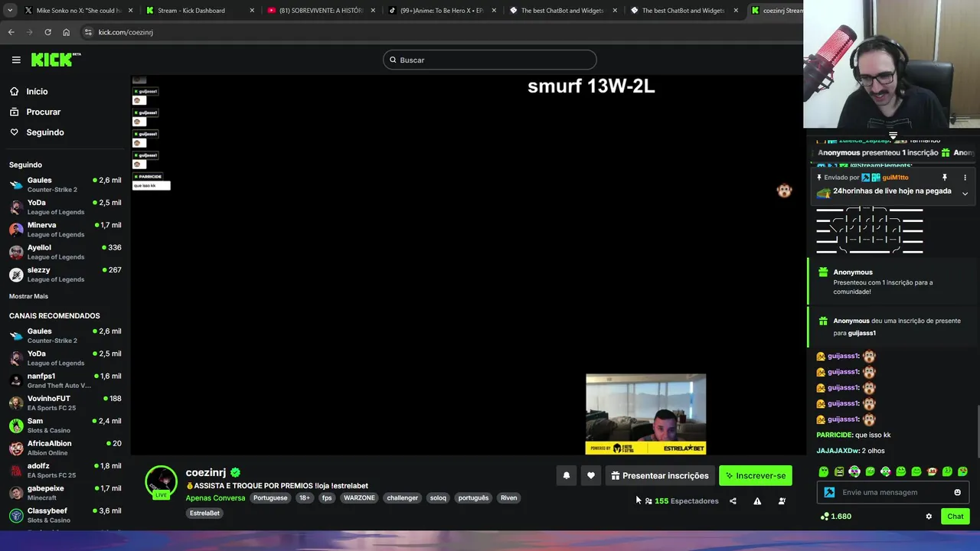This screenshot has height=551, width=980.
Task: Select the EstrelaBet tag
Action: pyautogui.click(x=204, y=513)
